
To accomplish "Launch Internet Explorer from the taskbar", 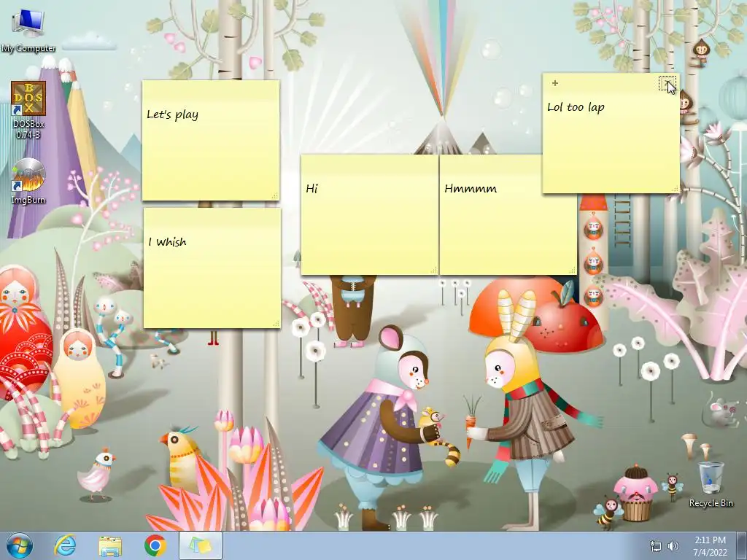I will tap(65, 545).
